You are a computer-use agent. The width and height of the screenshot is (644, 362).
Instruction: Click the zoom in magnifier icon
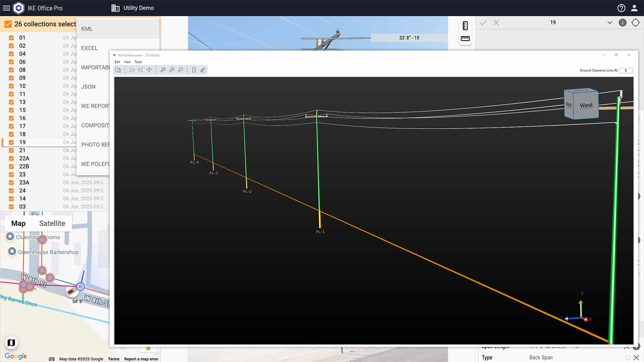click(x=172, y=70)
